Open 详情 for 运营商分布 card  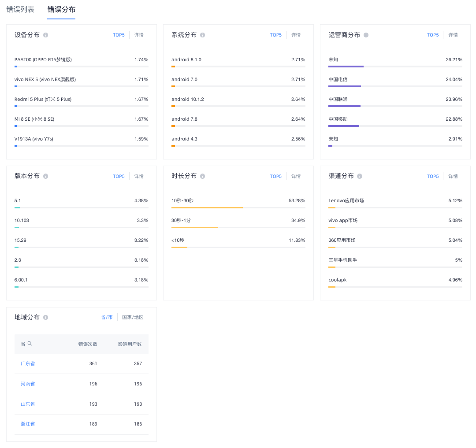pos(453,35)
